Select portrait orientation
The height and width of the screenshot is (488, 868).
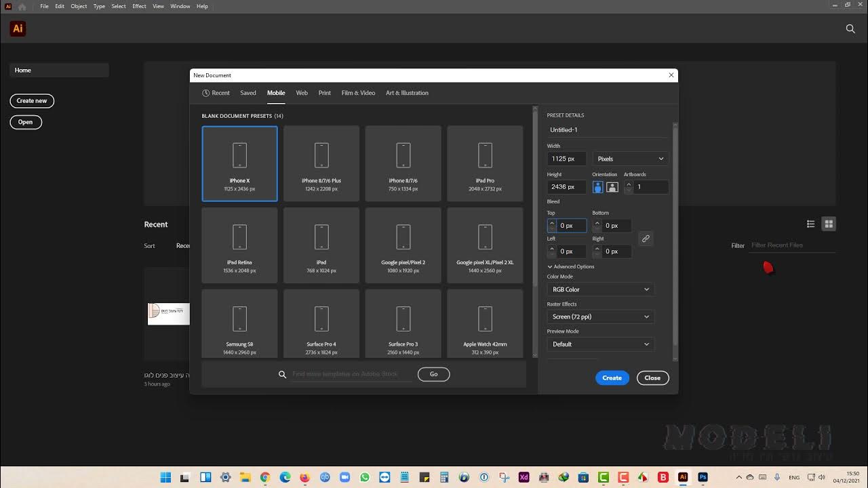(x=598, y=186)
